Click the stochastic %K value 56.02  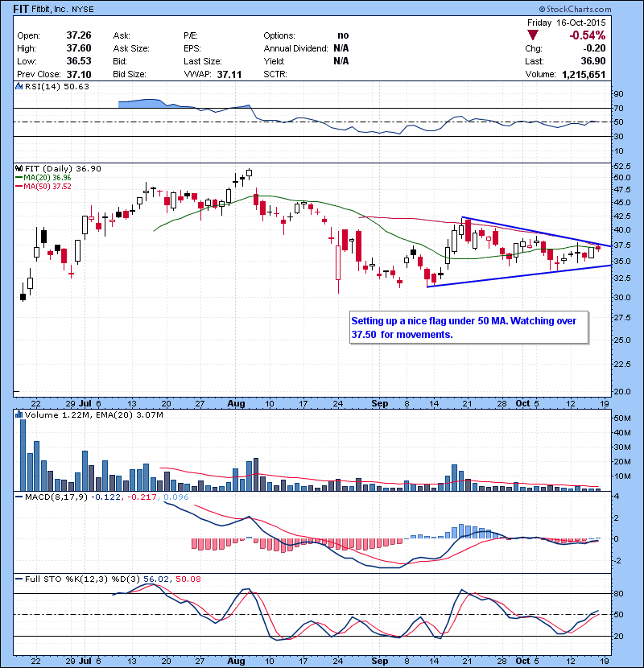[155, 579]
